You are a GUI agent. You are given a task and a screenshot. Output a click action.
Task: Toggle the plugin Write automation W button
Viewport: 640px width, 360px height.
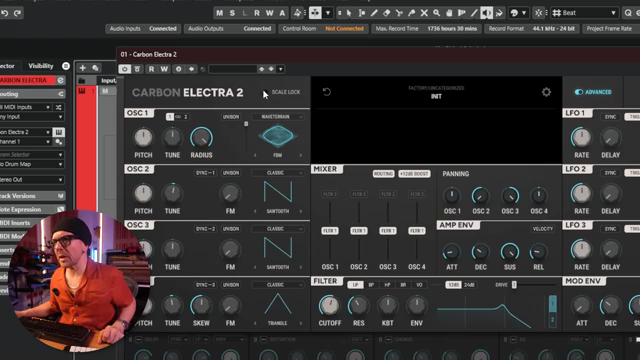pyautogui.click(x=164, y=69)
